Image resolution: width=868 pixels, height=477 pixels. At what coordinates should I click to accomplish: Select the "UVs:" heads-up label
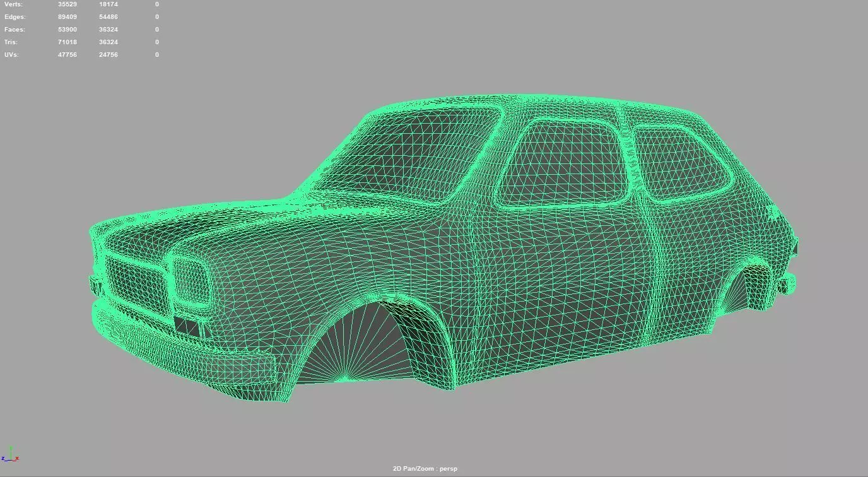point(12,55)
